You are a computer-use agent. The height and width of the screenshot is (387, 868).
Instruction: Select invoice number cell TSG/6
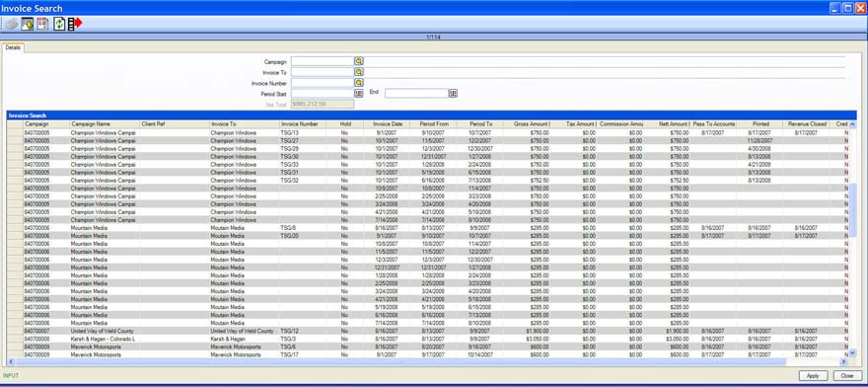[302, 347]
